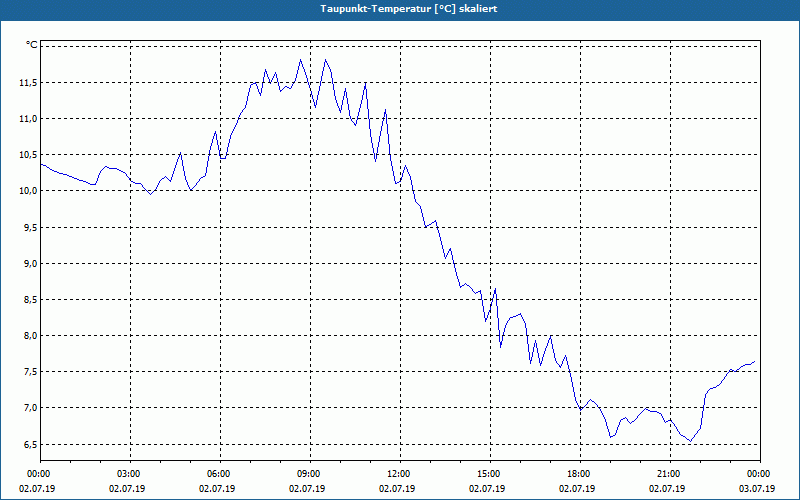
Task: Pick the "10,0" y-axis value
Action: point(28,191)
